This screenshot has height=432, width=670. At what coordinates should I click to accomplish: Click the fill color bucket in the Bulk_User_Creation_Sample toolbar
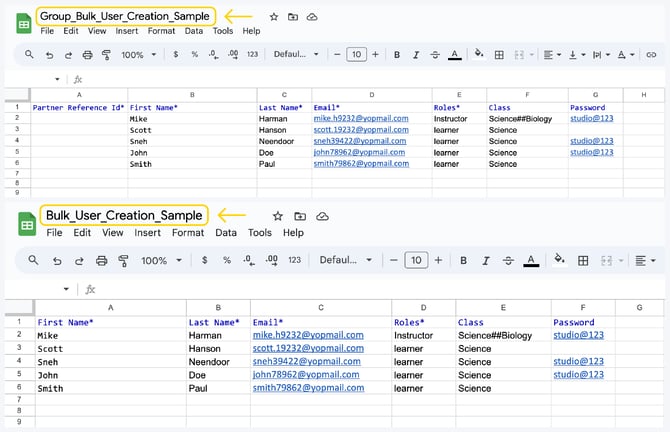click(559, 260)
